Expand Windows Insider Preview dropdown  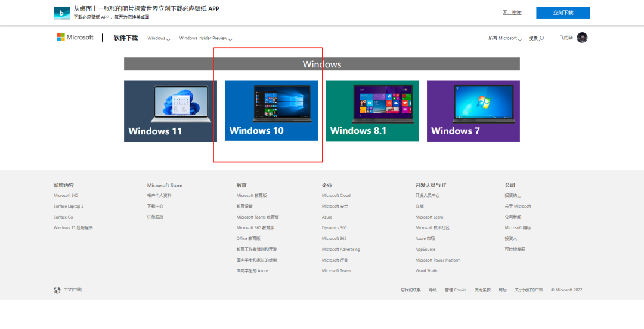tap(206, 38)
